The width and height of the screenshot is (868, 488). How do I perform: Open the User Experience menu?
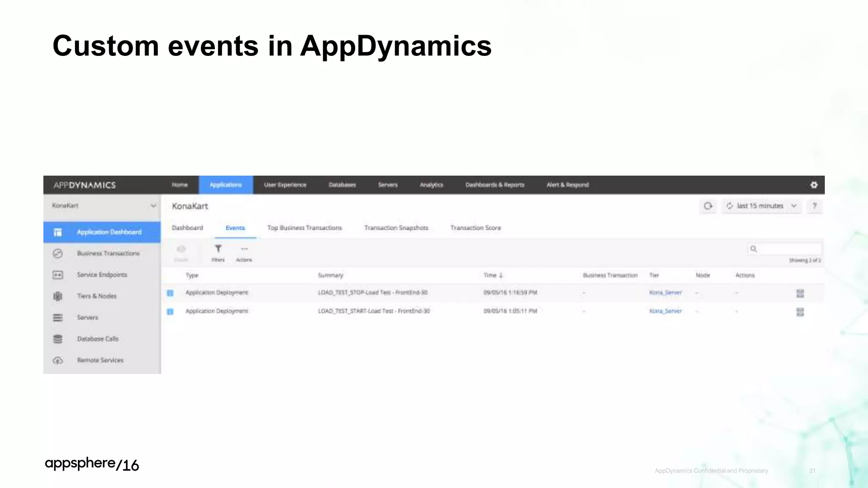point(285,185)
